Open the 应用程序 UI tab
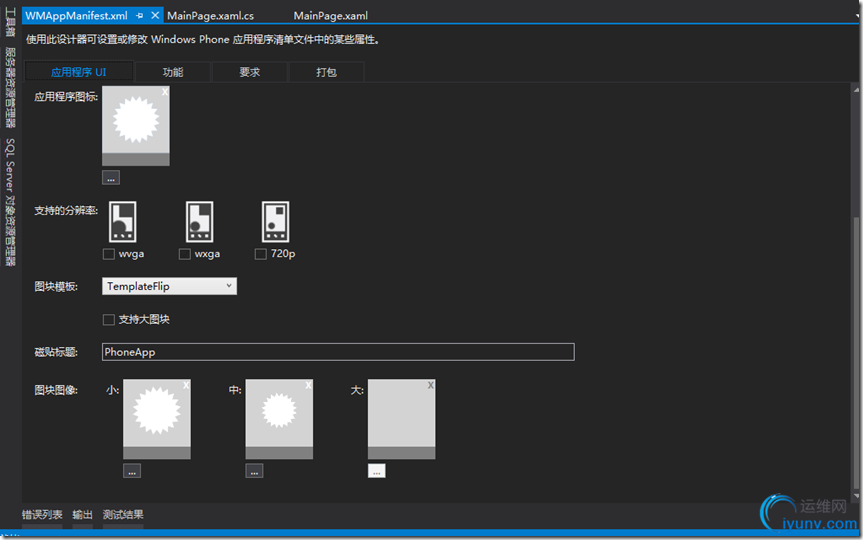The image size is (863, 540). [79, 72]
